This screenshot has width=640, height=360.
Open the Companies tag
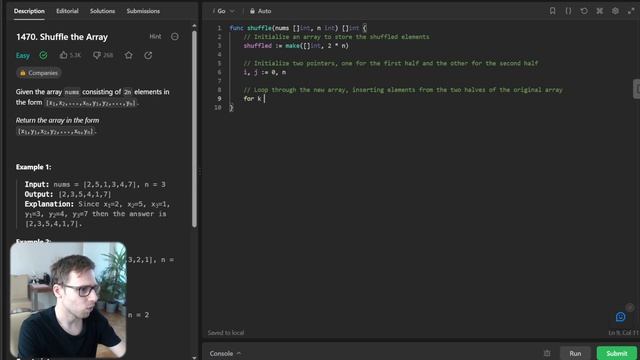[x=39, y=73]
